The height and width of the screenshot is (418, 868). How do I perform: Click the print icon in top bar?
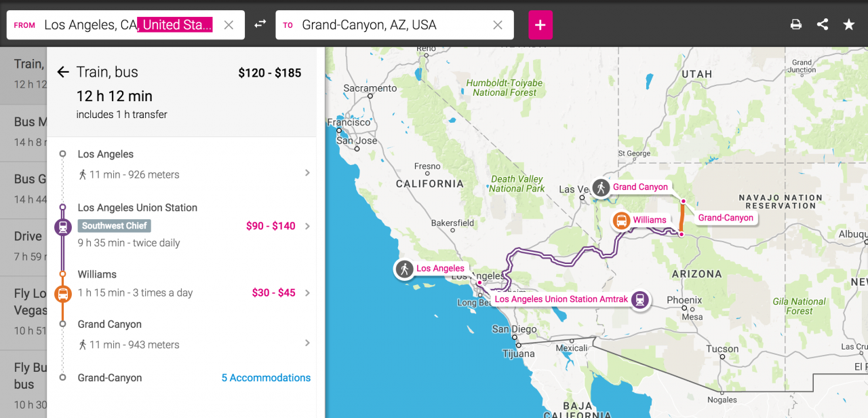coord(796,24)
